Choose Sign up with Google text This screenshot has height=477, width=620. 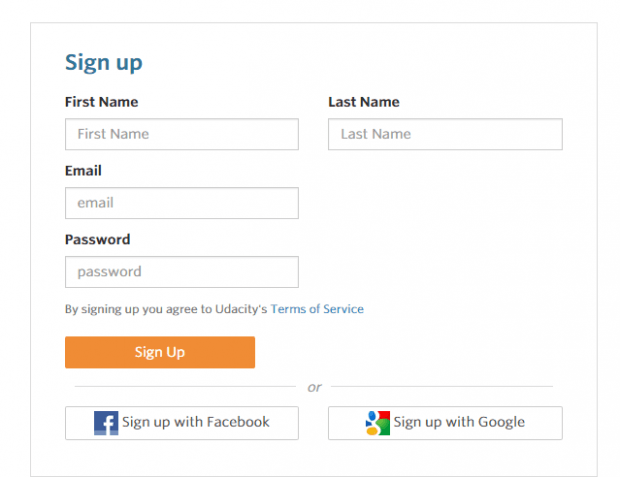pos(459,422)
